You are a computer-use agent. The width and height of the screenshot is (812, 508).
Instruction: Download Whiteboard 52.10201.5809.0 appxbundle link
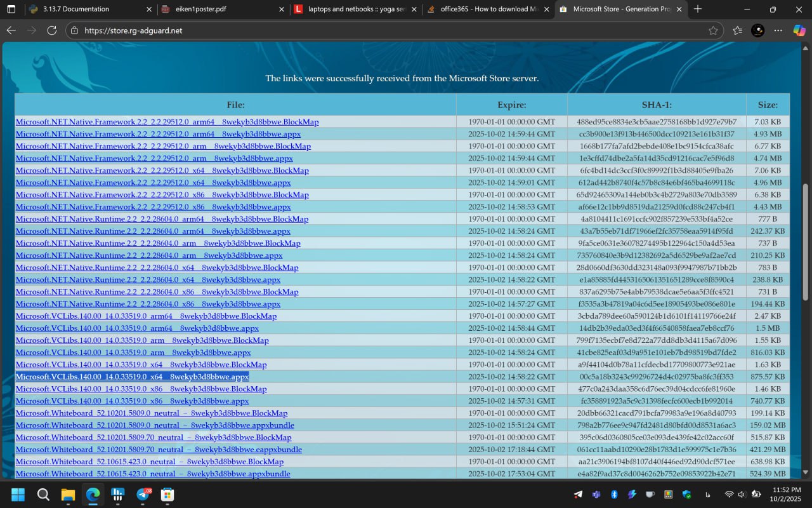tap(155, 425)
